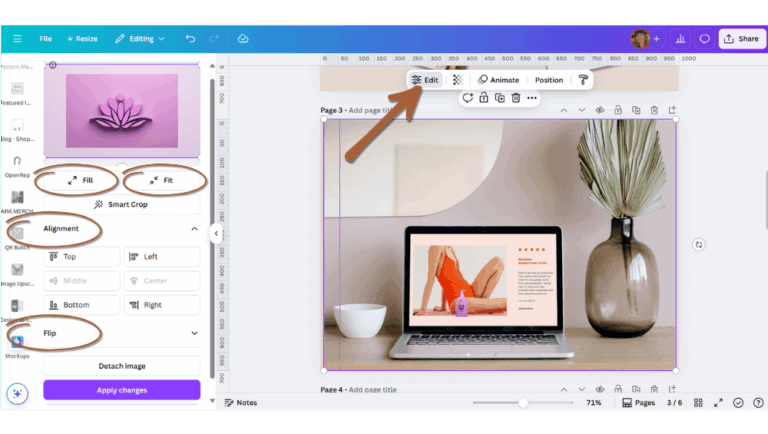This screenshot has height=434, width=768.
Task: Duplicate Page 3
Action: click(636, 110)
